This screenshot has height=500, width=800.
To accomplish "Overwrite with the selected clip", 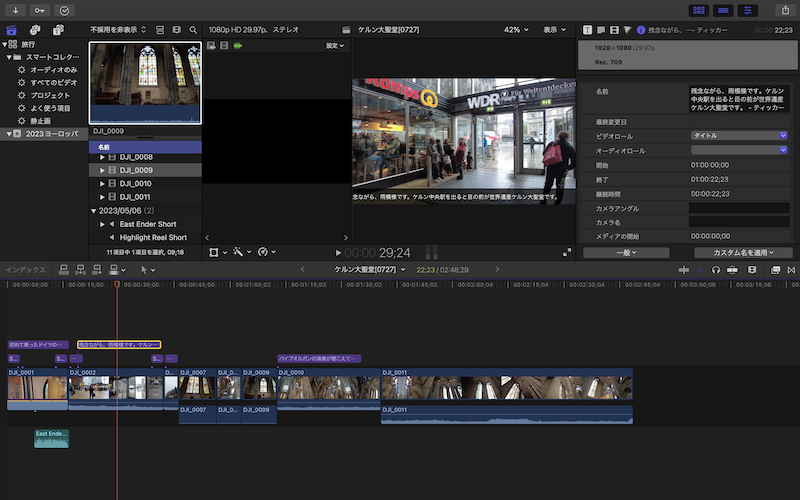I will [114, 270].
